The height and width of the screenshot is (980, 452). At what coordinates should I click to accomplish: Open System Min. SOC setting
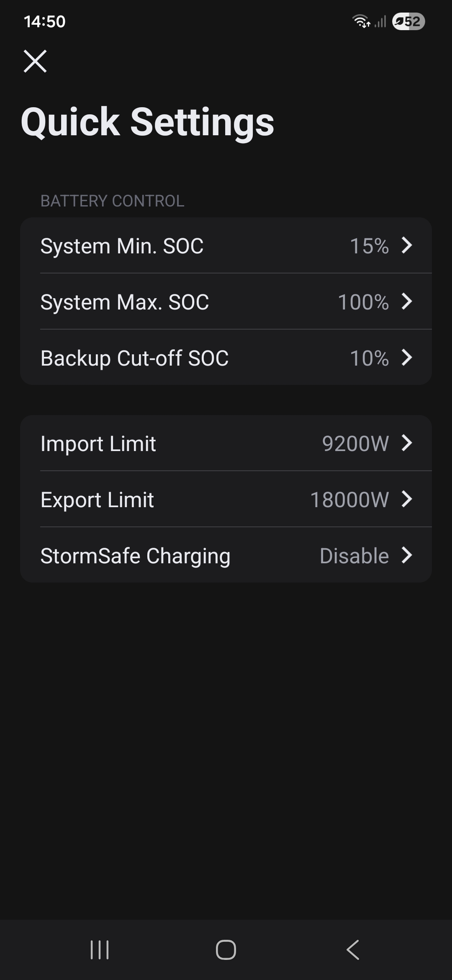coord(122,246)
